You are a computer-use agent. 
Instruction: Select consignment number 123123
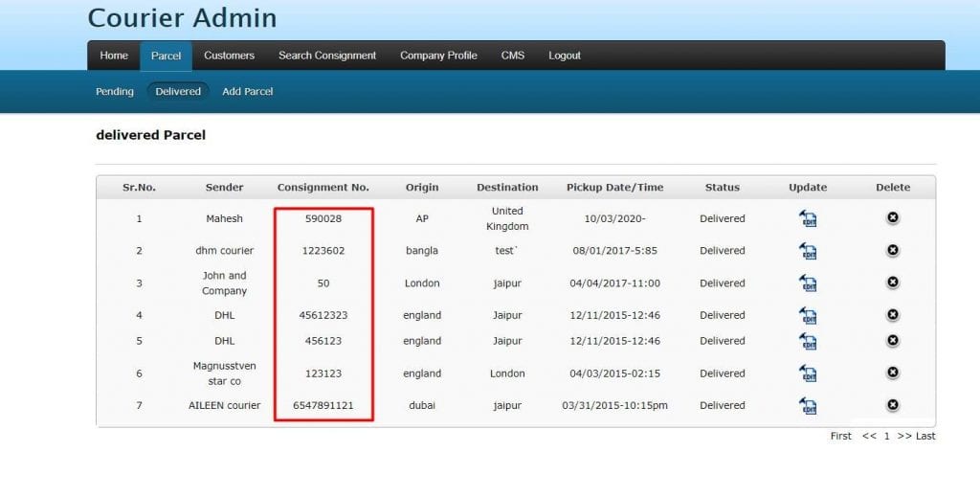(323, 373)
